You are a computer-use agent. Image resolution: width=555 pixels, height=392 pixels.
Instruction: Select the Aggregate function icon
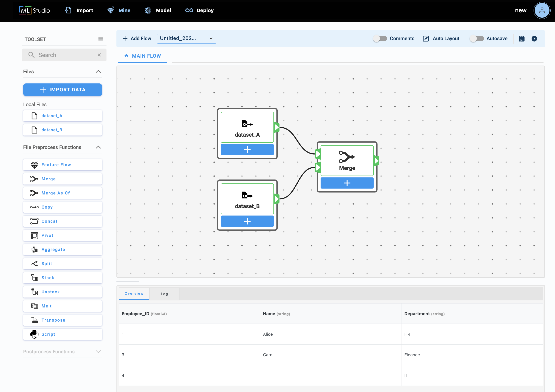pyautogui.click(x=34, y=249)
